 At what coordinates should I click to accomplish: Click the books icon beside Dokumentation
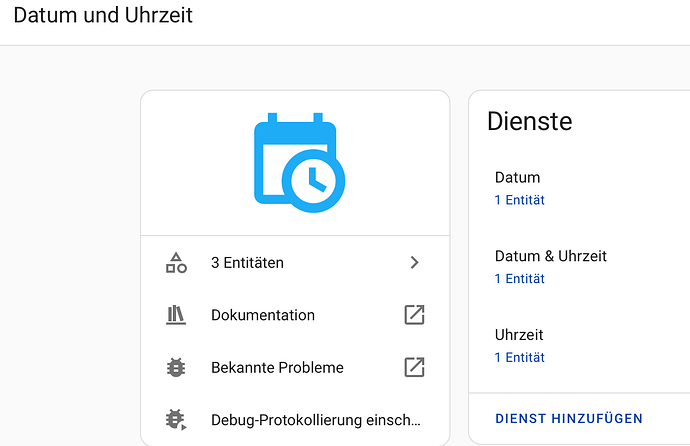pos(176,315)
